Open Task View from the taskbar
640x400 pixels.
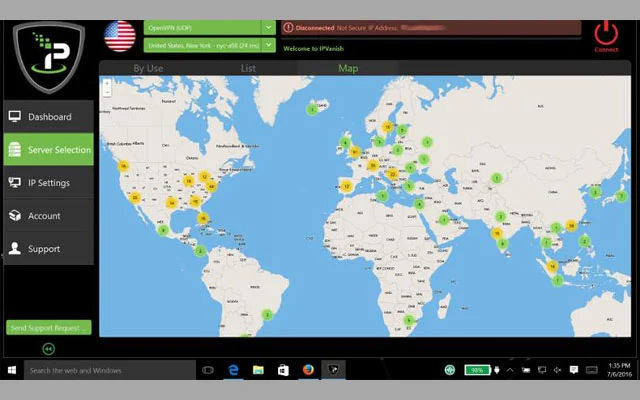[x=208, y=370]
